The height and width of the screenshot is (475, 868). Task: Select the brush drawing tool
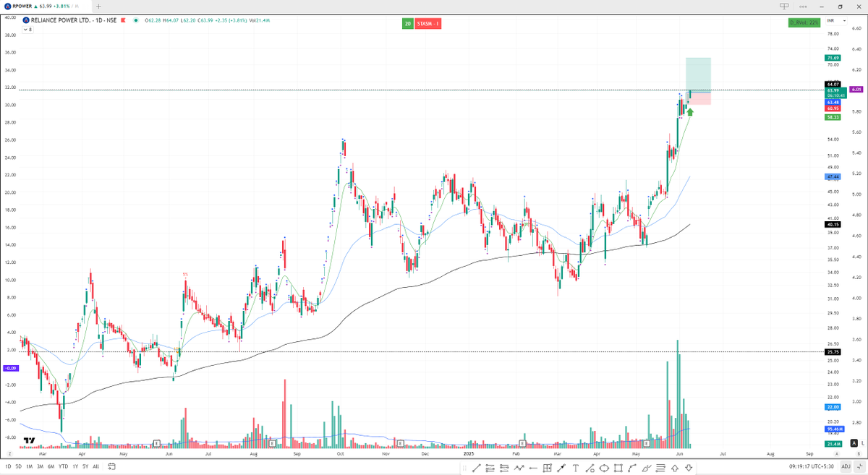coord(646,468)
